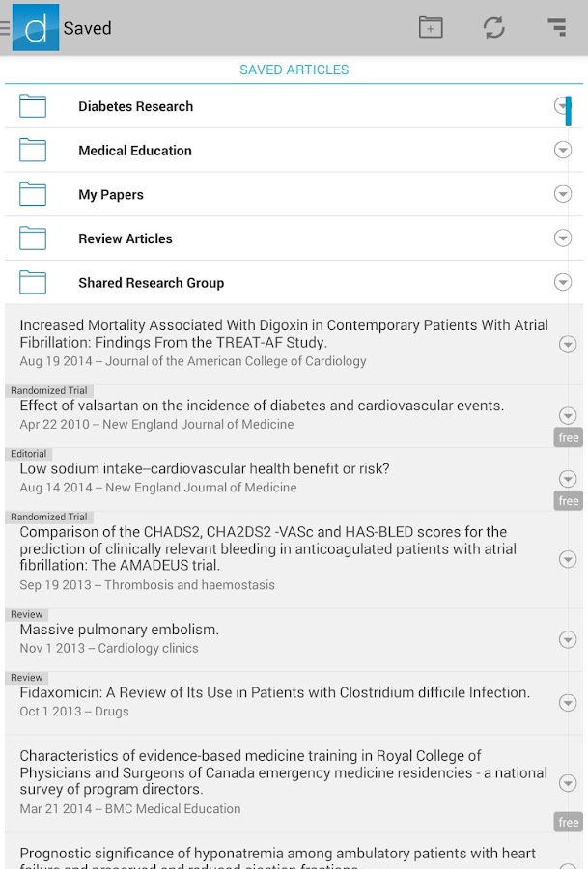Screen dimensions: 588x869
Task: Open the Medical Education folder
Action: (135, 151)
